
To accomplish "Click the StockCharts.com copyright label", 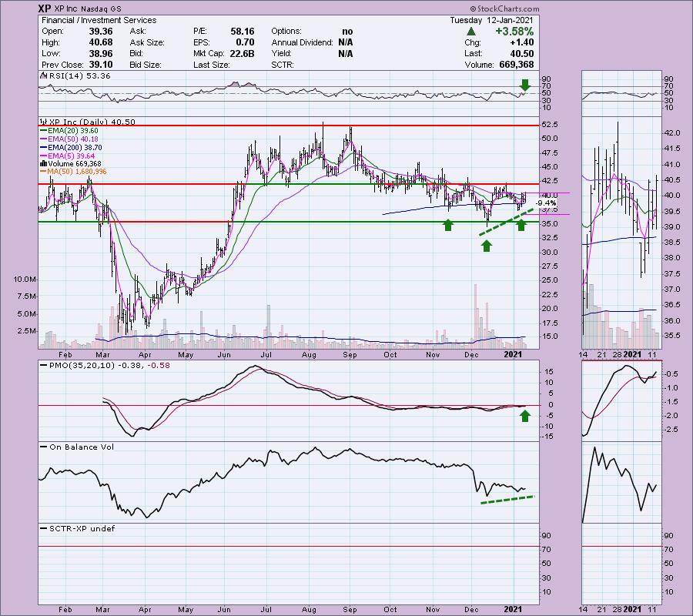I will (504, 8).
